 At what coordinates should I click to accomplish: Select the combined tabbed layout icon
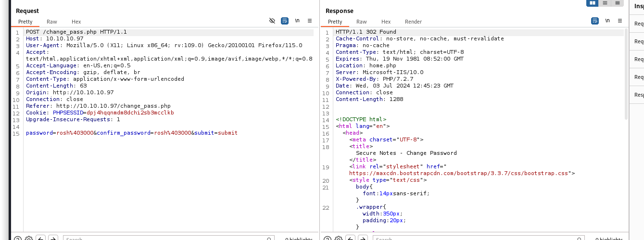pos(617,3)
